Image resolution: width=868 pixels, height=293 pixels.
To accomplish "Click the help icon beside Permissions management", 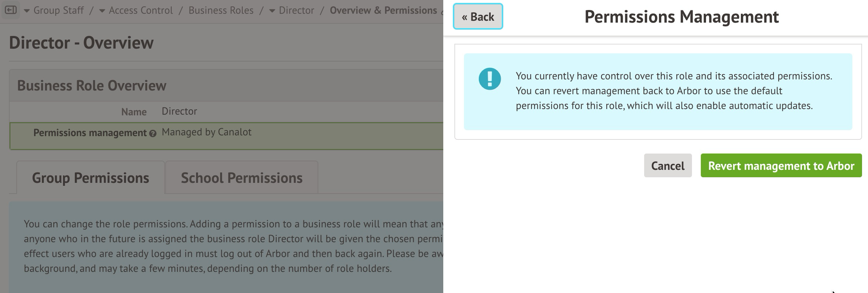I will pos(153,134).
